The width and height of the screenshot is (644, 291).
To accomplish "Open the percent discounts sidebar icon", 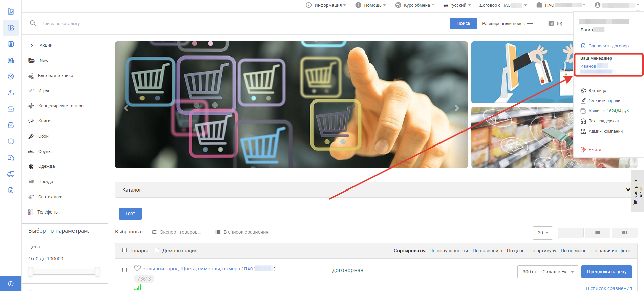I will 11,76.
